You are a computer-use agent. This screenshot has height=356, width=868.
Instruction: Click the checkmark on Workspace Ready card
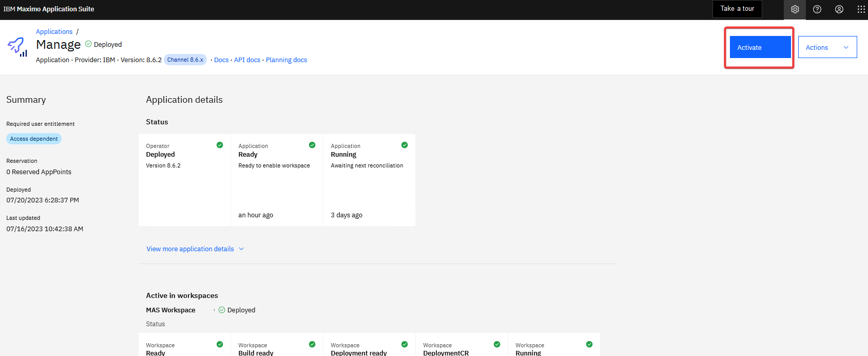pyautogui.click(x=220, y=344)
